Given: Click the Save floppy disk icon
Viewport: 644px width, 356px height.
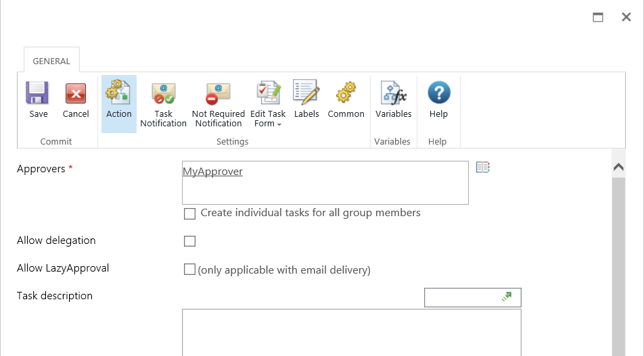Looking at the screenshot, I should tap(37, 93).
